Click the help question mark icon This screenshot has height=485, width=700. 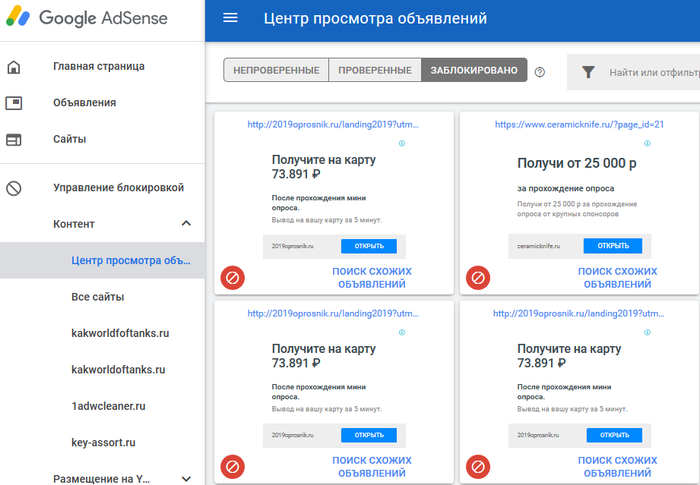click(540, 72)
